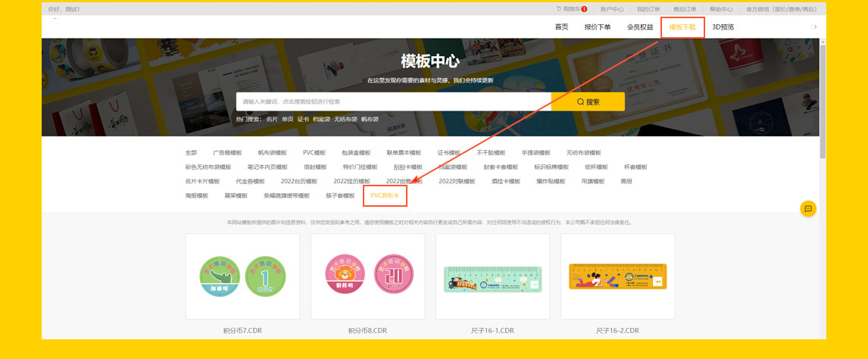The height and width of the screenshot is (359, 868).
Task: Go to the 首页 home tab
Action: pos(561,27)
